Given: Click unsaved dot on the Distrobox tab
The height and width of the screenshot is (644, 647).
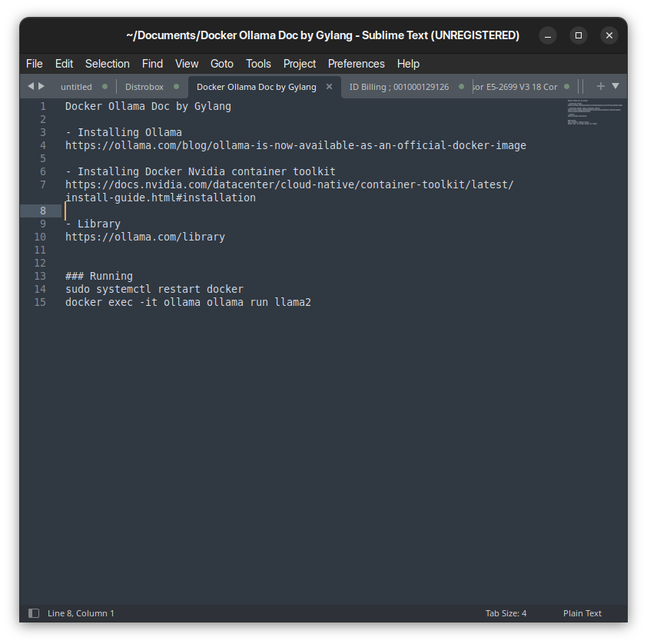Looking at the screenshot, I should [x=176, y=87].
